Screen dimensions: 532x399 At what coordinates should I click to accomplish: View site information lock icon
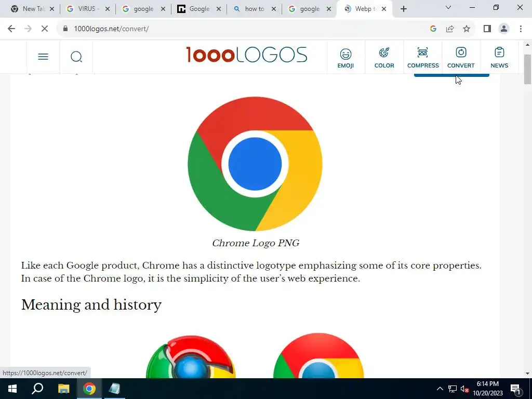[65, 29]
